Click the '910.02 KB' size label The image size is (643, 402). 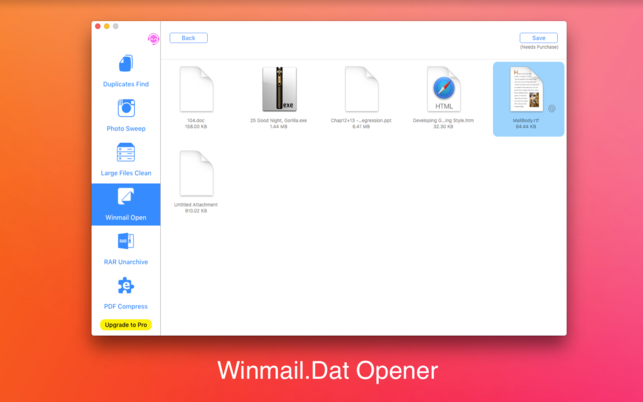click(x=196, y=211)
